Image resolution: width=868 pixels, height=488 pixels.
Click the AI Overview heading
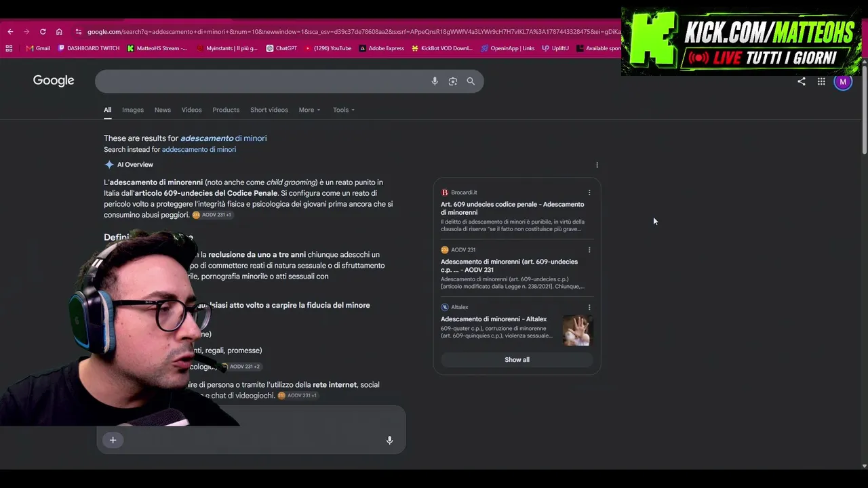pos(135,165)
